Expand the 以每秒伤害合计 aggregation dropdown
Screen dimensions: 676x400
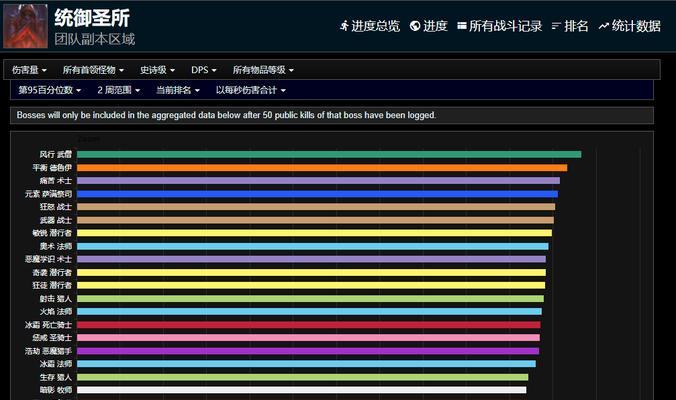(250, 90)
